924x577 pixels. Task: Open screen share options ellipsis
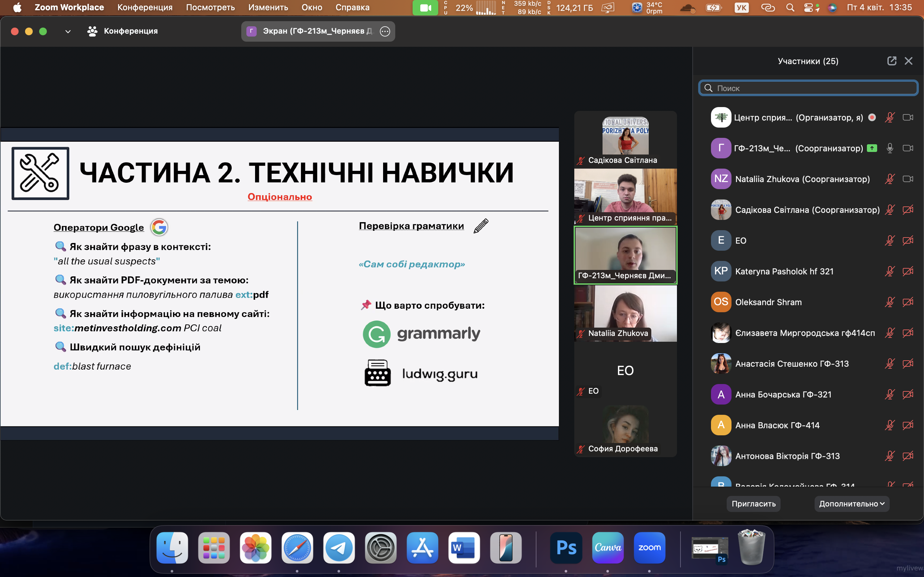point(385,31)
